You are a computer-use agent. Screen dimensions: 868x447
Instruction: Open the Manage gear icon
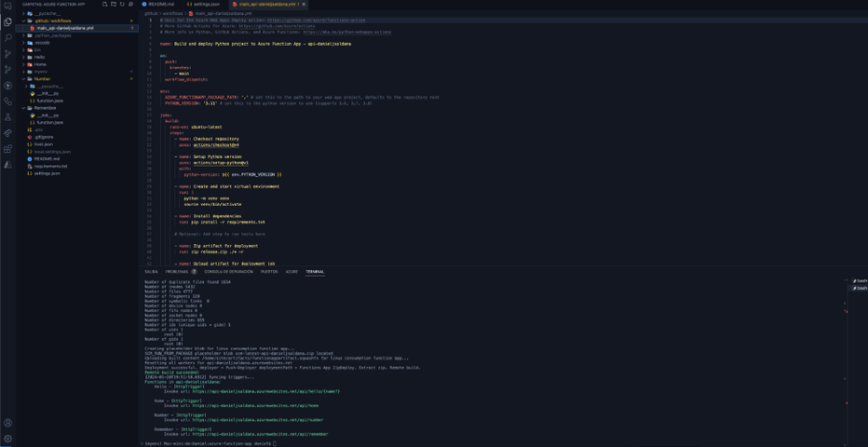[7, 439]
